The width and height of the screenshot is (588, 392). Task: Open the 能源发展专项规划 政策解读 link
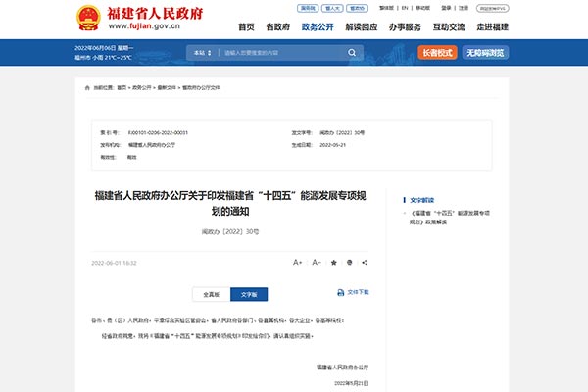pyautogui.click(x=449, y=217)
